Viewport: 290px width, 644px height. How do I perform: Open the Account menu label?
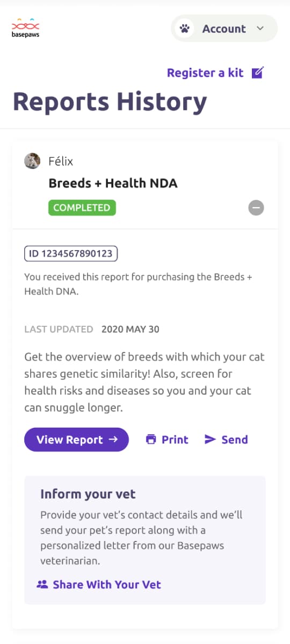[x=224, y=29]
